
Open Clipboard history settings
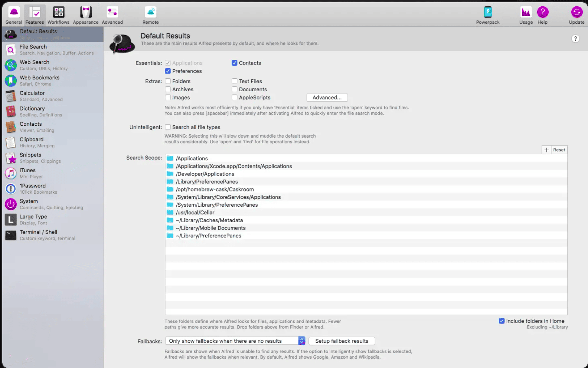click(x=53, y=142)
